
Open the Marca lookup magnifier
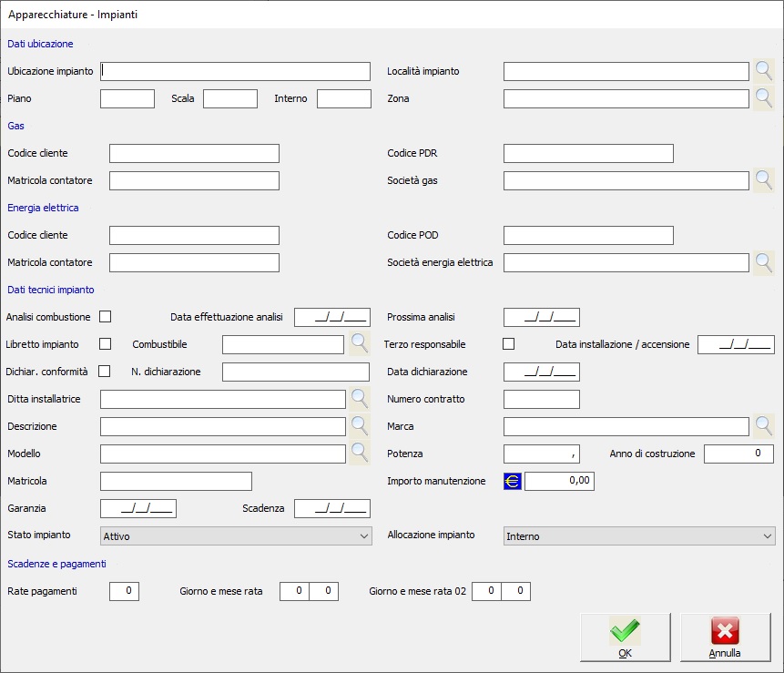tap(763, 426)
